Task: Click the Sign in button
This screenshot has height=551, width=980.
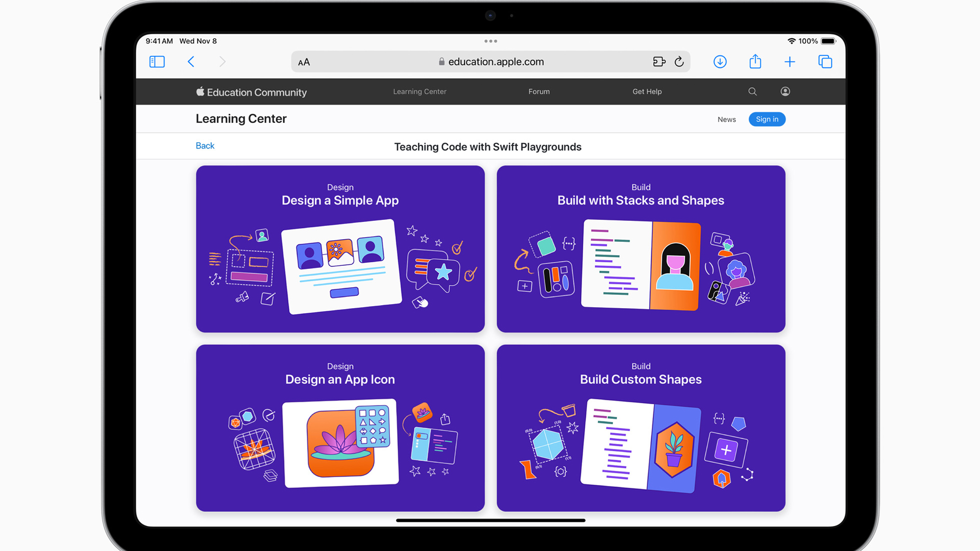Action: point(767,119)
